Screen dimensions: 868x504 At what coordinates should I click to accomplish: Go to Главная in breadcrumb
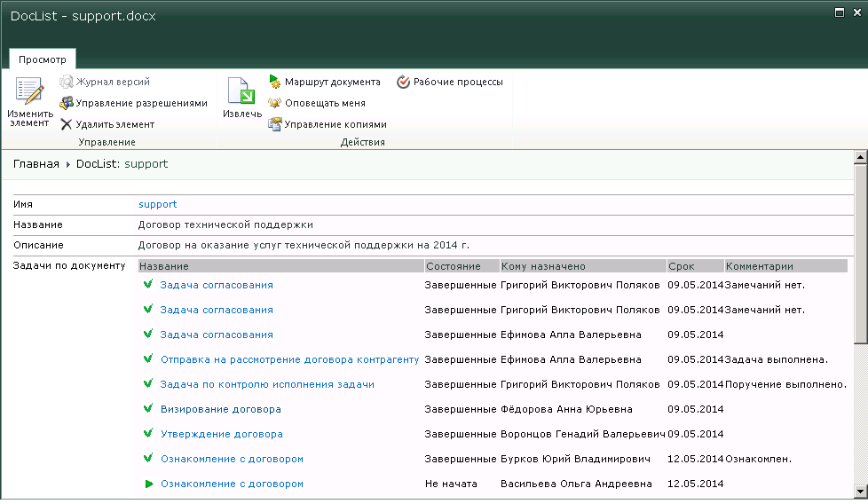coord(36,164)
